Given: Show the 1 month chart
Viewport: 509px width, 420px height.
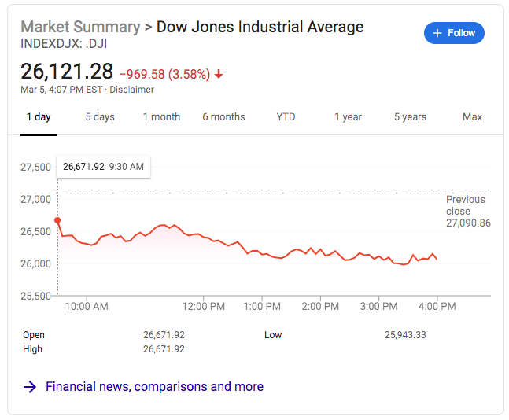Looking at the screenshot, I should point(161,117).
